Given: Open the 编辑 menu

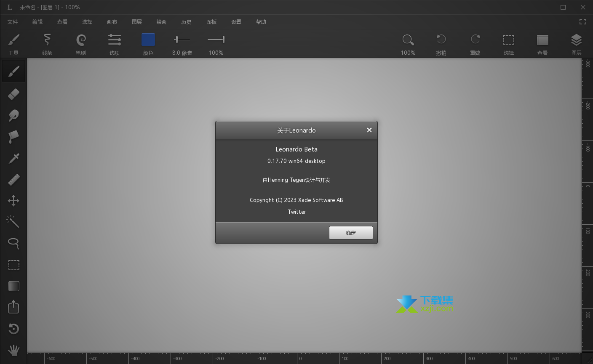Looking at the screenshot, I should [37, 22].
